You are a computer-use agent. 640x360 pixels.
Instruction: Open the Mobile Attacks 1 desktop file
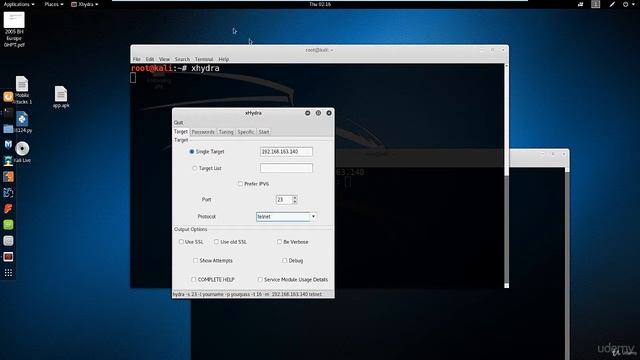[22, 90]
